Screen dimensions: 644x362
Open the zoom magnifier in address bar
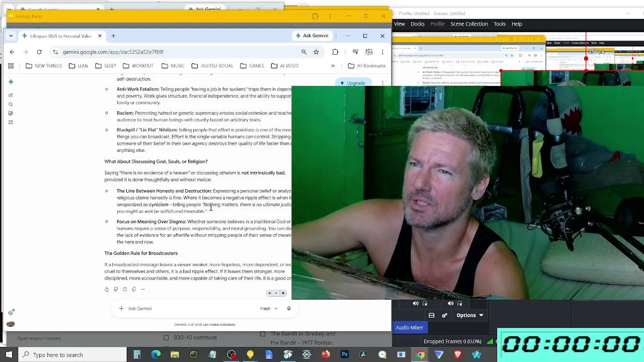pyautogui.click(x=304, y=52)
